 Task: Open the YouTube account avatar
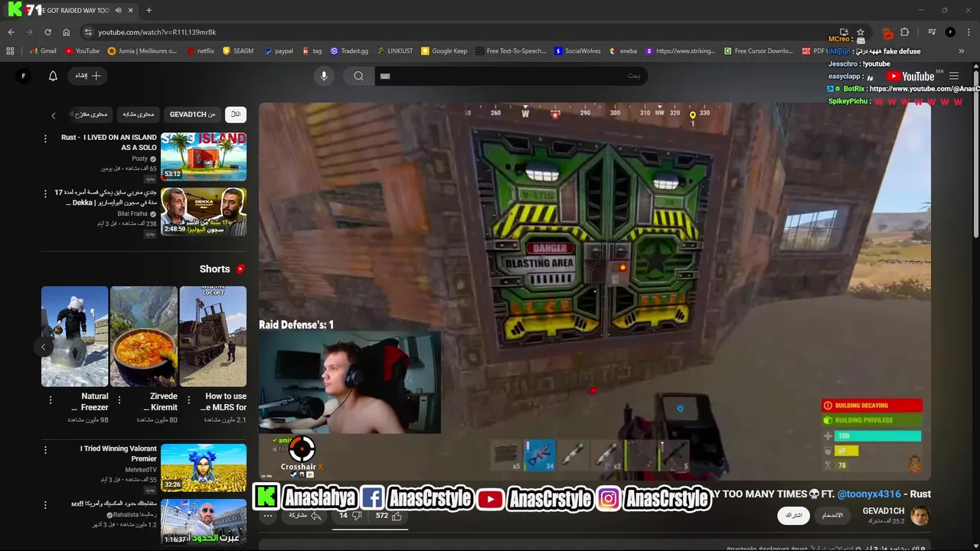pyautogui.click(x=23, y=76)
